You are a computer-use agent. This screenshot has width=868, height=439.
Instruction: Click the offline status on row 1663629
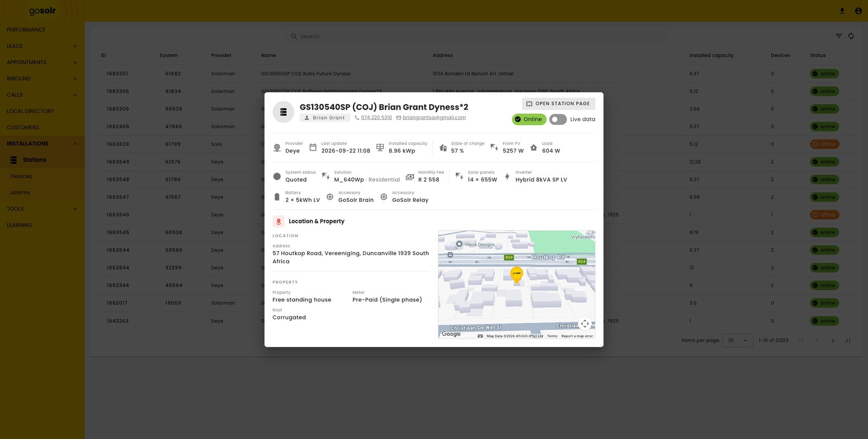click(825, 144)
